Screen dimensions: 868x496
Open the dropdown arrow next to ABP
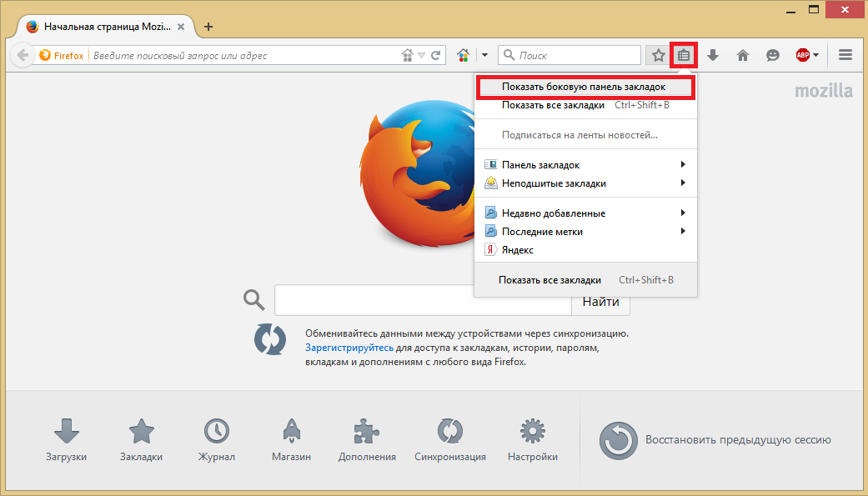click(x=816, y=55)
